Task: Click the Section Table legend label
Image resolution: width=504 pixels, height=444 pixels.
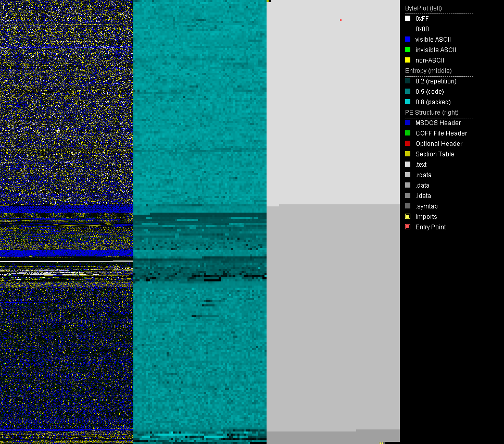Action: pos(435,154)
